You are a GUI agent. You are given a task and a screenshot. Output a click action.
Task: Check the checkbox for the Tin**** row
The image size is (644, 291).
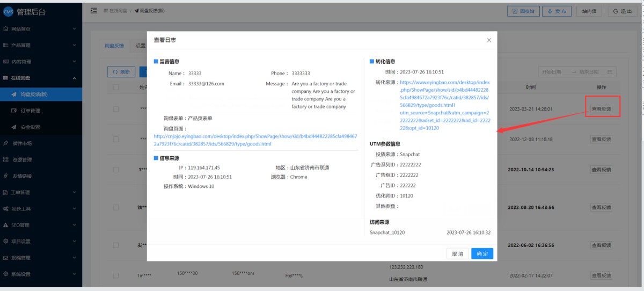pyautogui.click(x=116, y=275)
